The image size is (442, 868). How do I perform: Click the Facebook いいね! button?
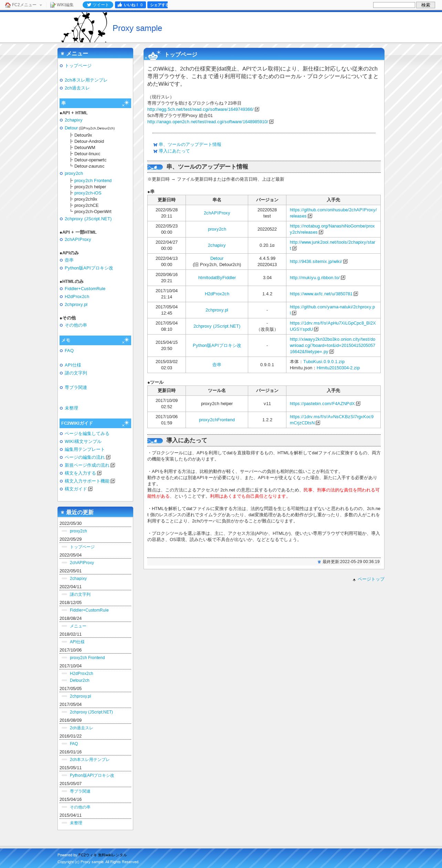coord(130,5)
